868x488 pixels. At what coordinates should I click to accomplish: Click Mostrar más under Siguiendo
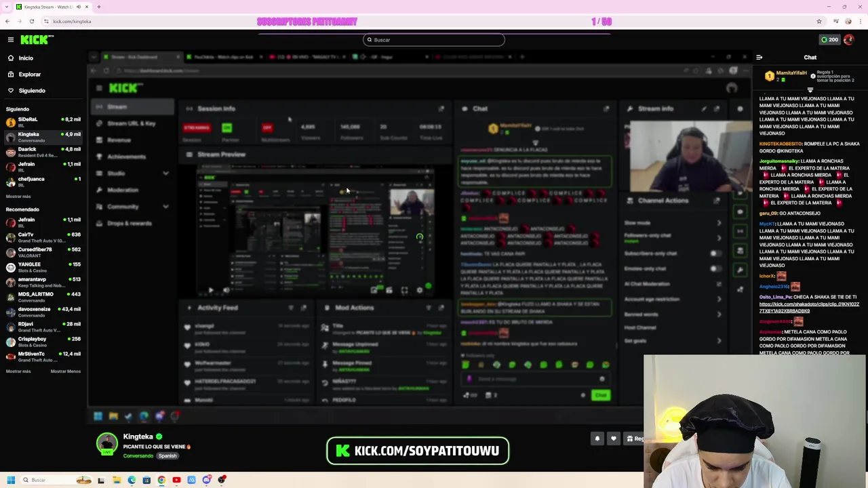click(18, 197)
